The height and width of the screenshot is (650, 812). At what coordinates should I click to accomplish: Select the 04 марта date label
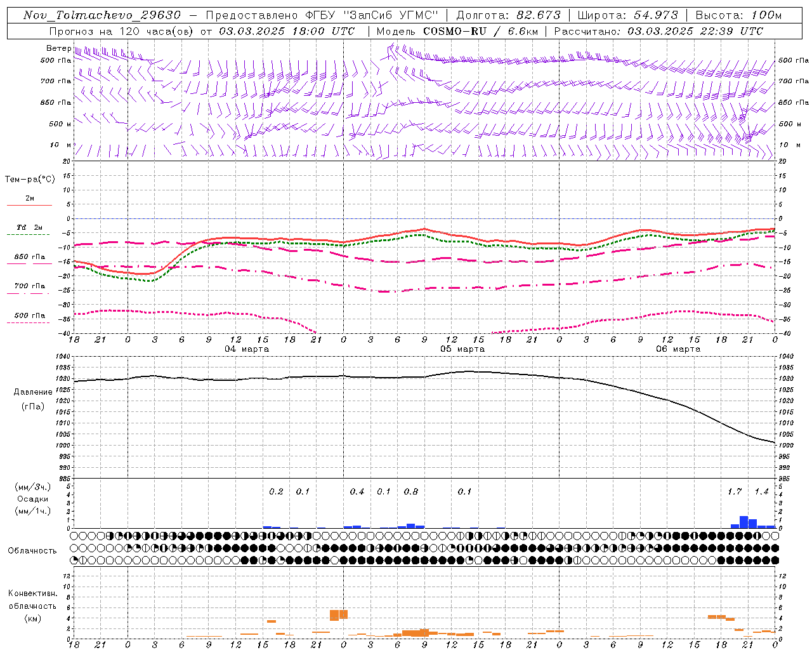(x=247, y=348)
